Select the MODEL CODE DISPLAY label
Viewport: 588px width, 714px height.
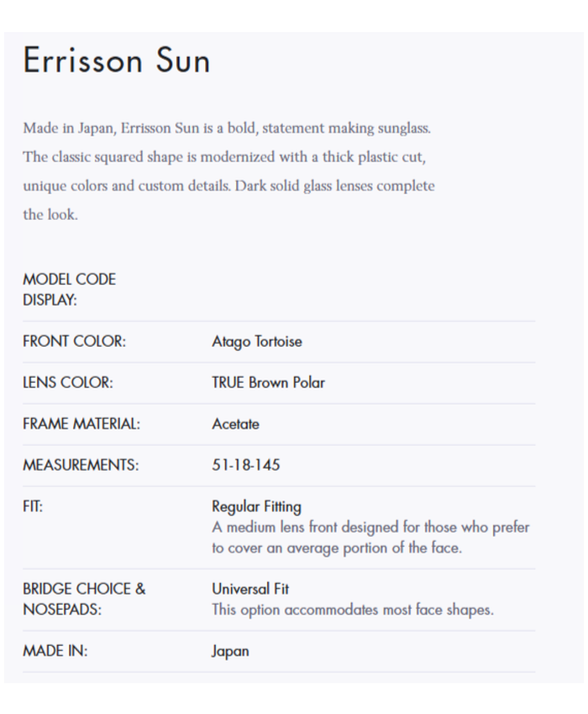pos(69,290)
